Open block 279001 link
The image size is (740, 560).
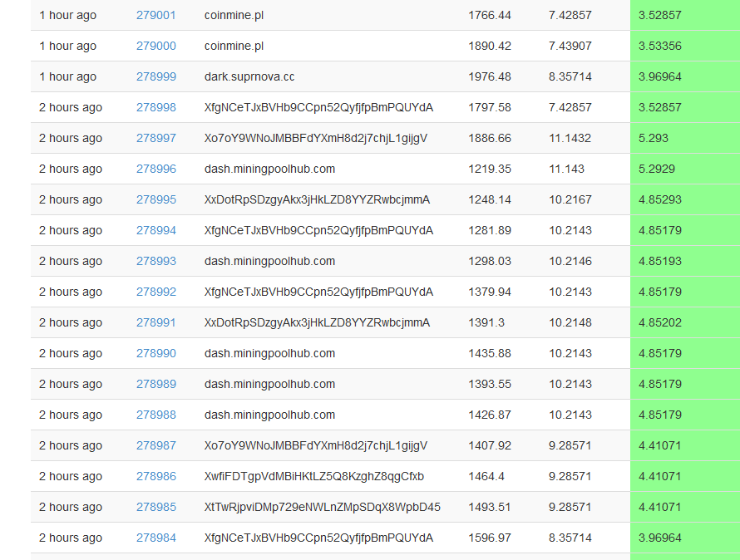point(155,15)
